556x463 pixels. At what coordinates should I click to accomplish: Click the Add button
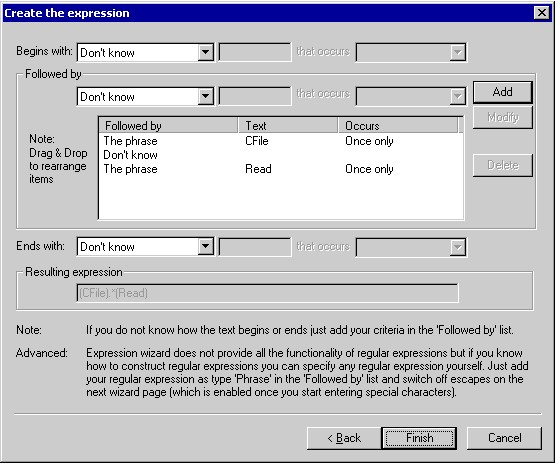pyautogui.click(x=502, y=92)
